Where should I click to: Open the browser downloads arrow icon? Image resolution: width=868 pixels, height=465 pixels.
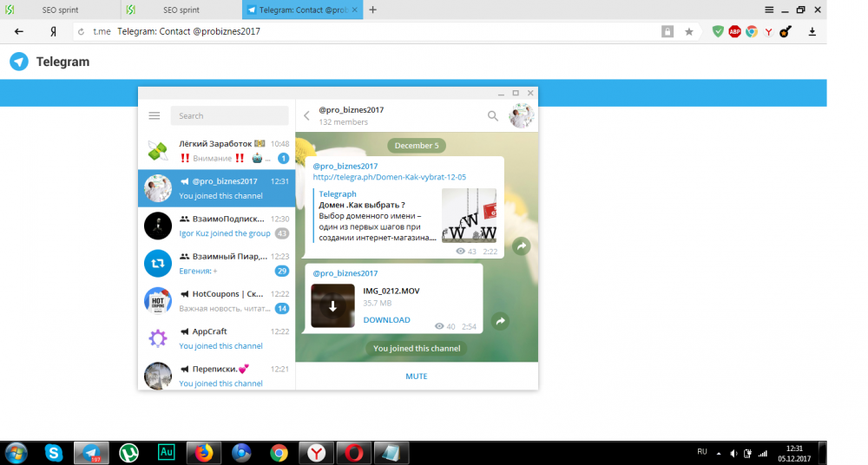coord(812,31)
